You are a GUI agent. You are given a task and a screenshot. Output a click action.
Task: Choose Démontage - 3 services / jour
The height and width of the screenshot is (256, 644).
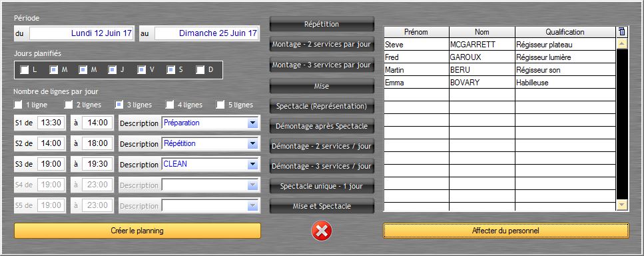[322, 167]
